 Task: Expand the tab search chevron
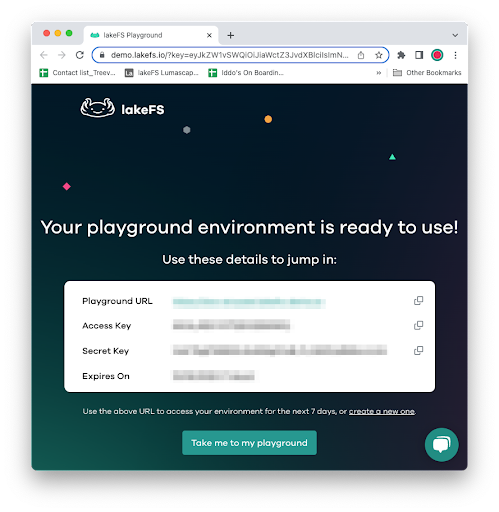(x=455, y=35)
